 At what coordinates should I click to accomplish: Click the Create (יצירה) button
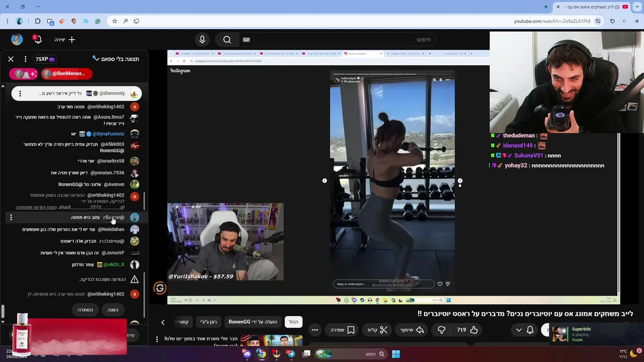pyautogui.click(x=65, y=39)
